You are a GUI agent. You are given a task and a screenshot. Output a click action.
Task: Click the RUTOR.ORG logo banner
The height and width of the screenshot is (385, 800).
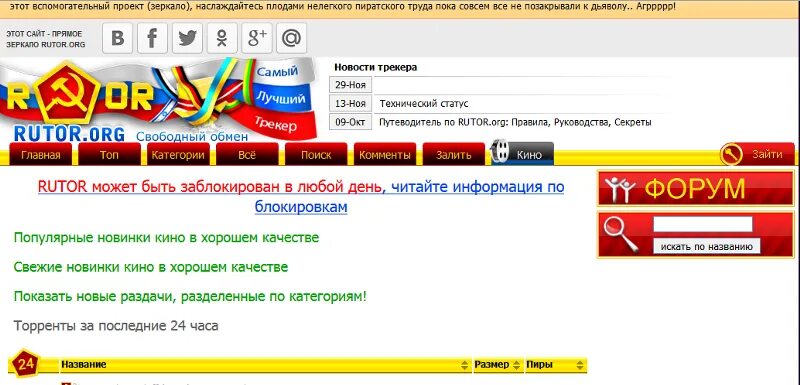pyautogui.click(x=158, y=100)
